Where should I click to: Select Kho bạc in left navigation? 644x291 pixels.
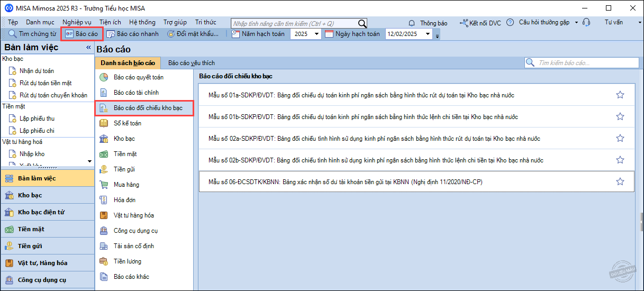click(x=47, y=195)
